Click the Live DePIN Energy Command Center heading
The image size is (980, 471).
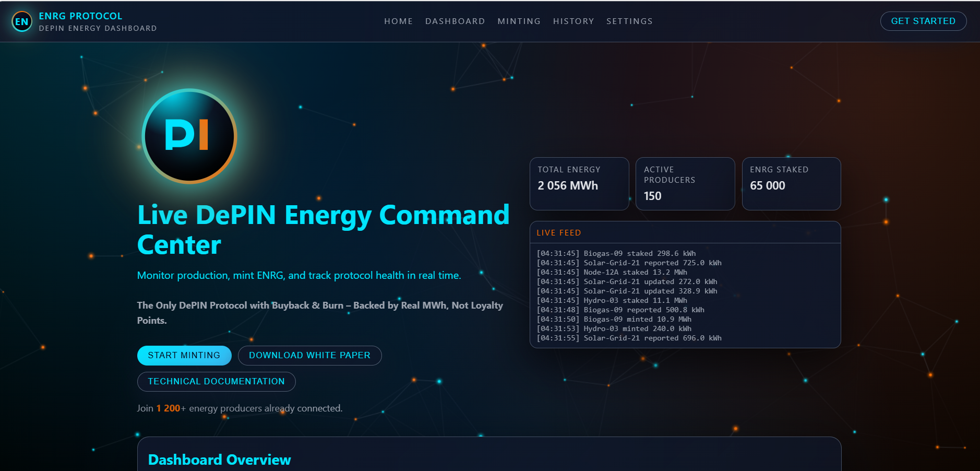324,230
